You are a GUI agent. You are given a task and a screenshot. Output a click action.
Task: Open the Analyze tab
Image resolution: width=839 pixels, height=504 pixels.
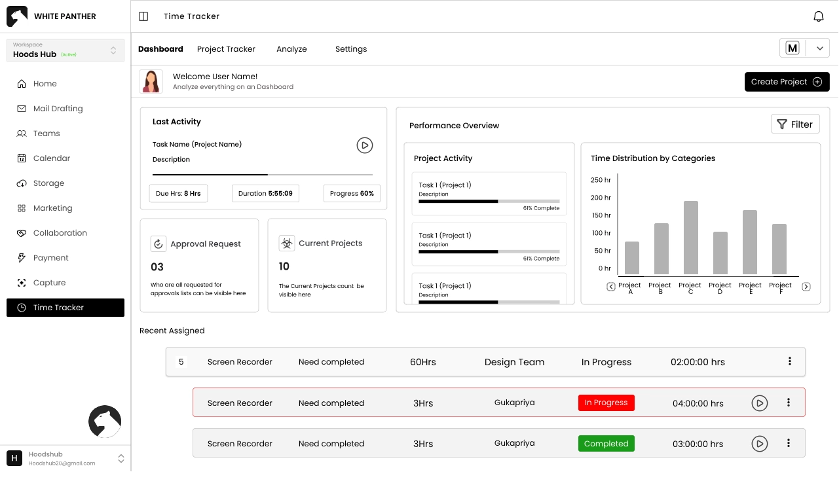(x=291, y=49)
